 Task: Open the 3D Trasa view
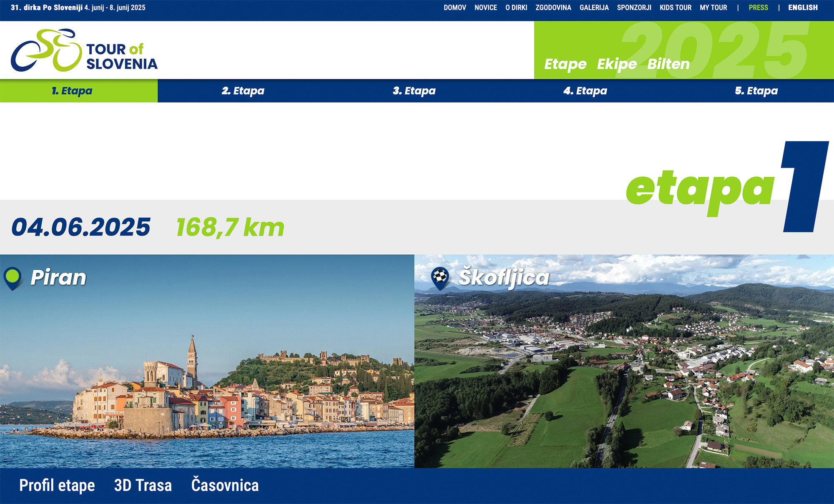143,486
